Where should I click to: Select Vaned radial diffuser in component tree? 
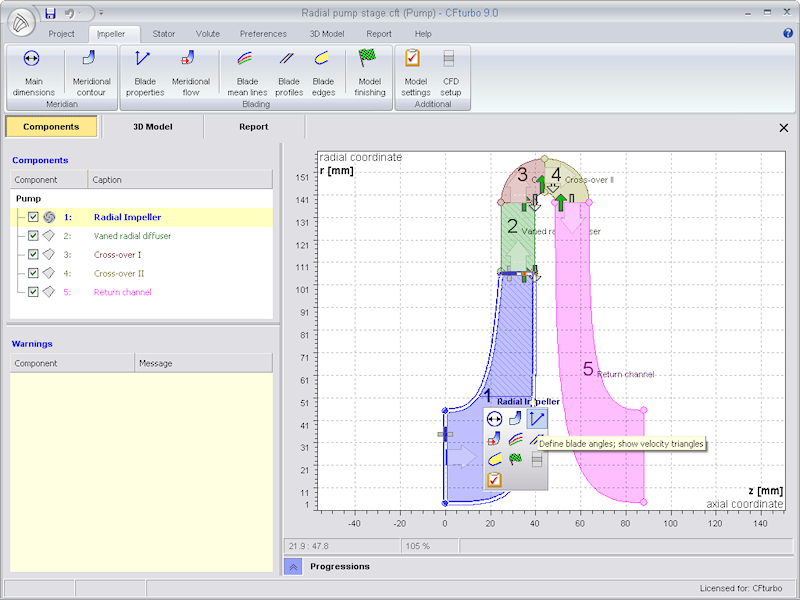[132, 236]
